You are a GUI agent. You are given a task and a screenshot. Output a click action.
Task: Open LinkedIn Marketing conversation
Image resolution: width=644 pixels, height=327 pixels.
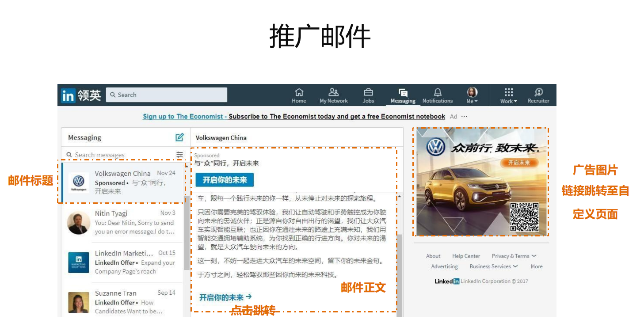[123, 262]
